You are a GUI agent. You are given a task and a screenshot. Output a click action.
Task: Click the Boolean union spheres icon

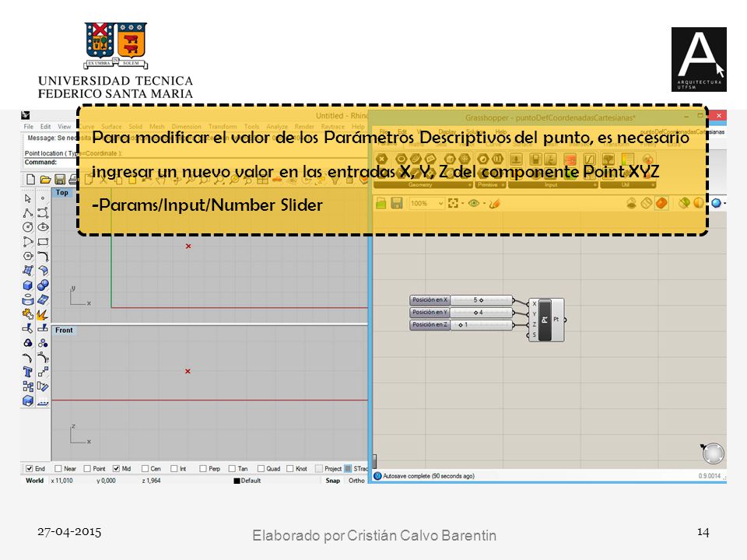[x=43, y=285]
